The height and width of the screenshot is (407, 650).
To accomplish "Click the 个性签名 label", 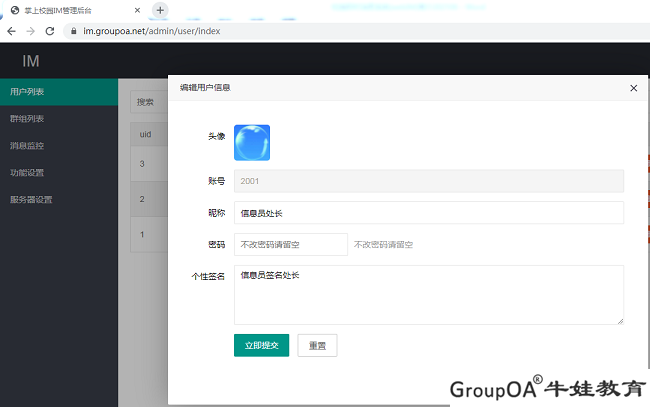I will point(208,276).
